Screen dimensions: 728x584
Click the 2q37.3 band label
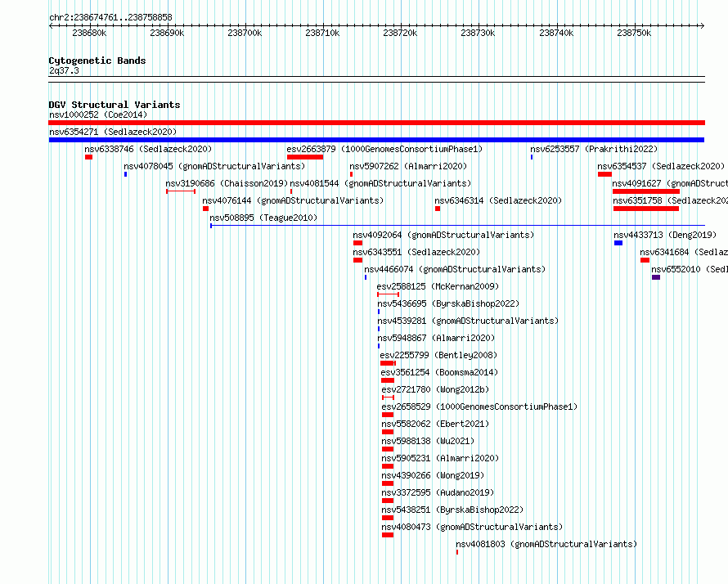click(64, 70)
